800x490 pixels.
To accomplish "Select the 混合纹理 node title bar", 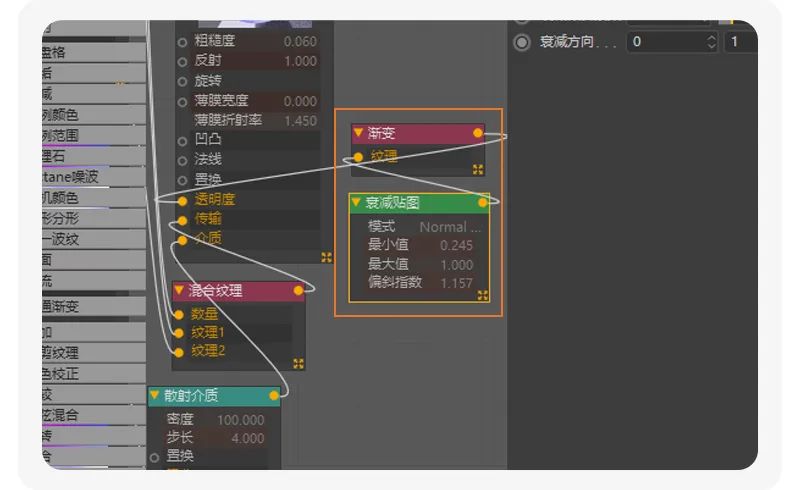I will (x=239, y=290).
